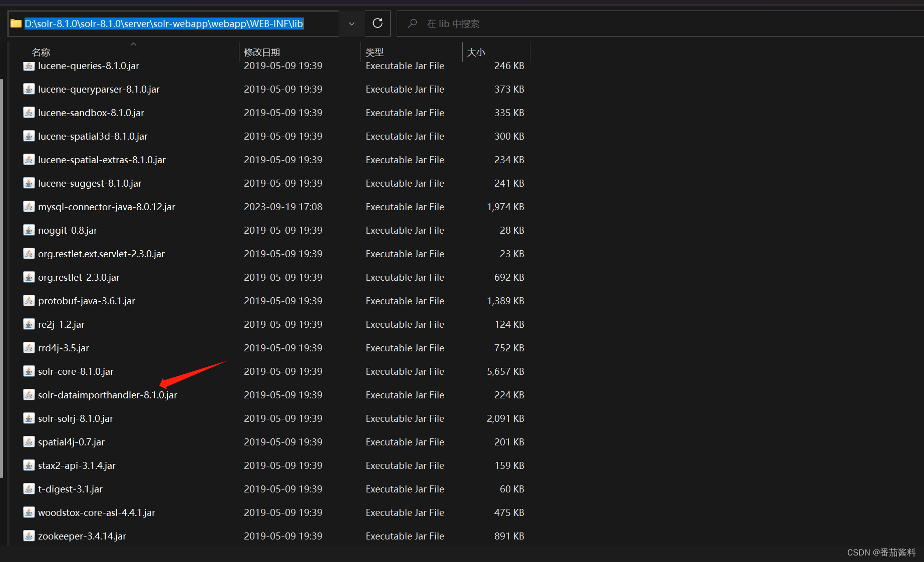This screenshot has height=562, width=924.
Task: Click the stax2-api-3.1.4.jar icon
Action: pos(29,465)
